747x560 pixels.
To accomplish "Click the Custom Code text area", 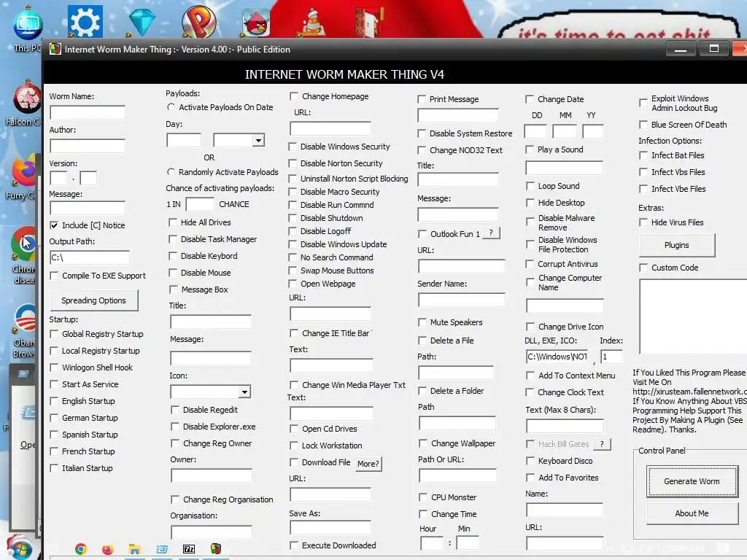I will (693, 316).
